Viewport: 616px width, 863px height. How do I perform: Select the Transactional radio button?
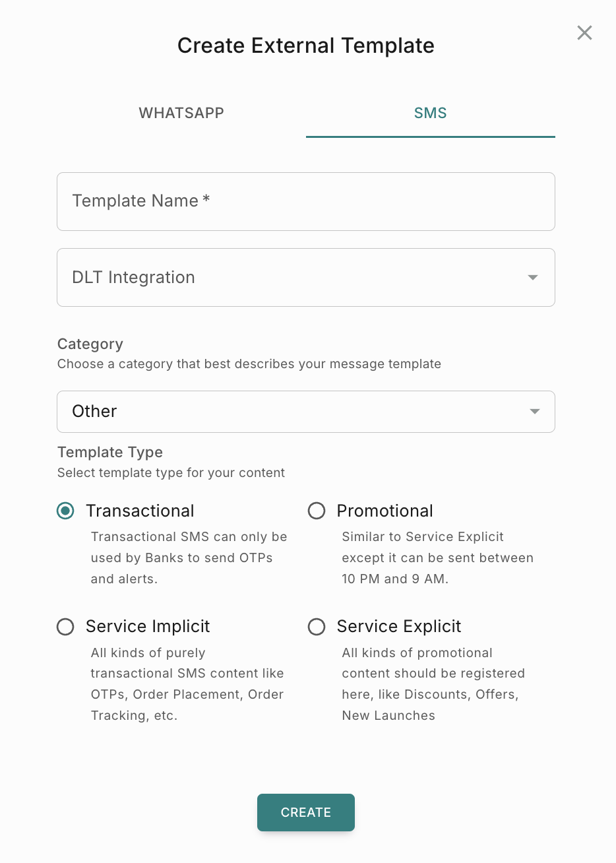(x=65, y=511)
